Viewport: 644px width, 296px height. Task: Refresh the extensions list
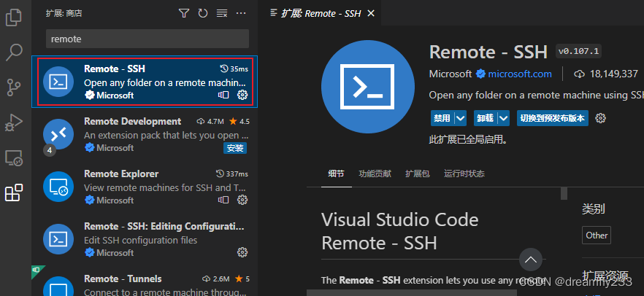[x=203, y=14]
